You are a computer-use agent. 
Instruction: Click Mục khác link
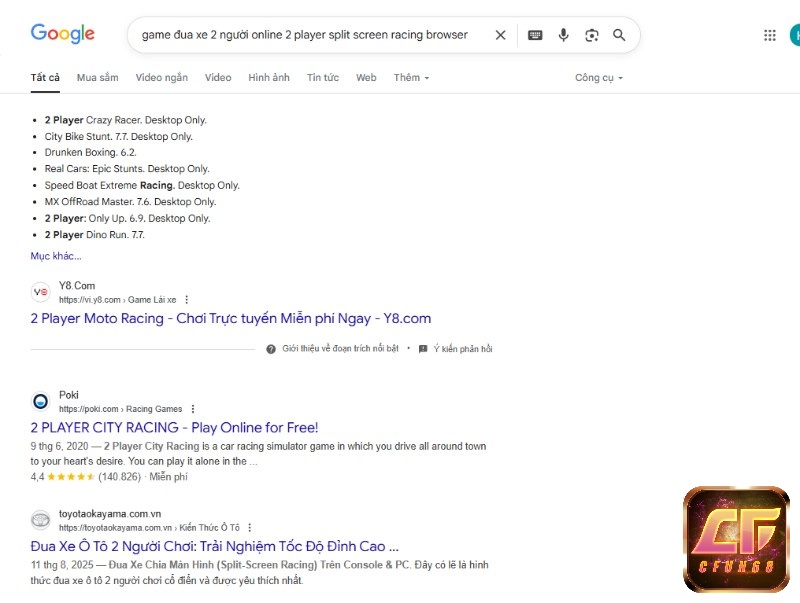[x=56, y=256]
